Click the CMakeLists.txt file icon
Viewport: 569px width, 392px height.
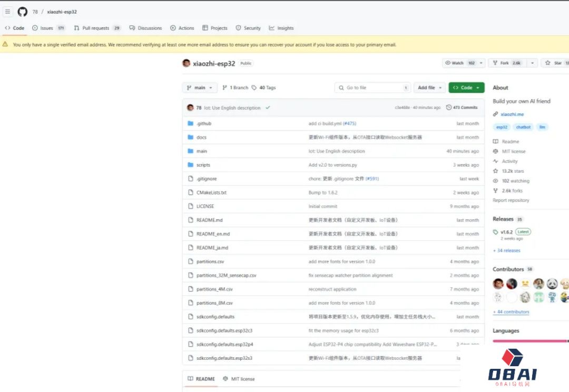(191, 192)
